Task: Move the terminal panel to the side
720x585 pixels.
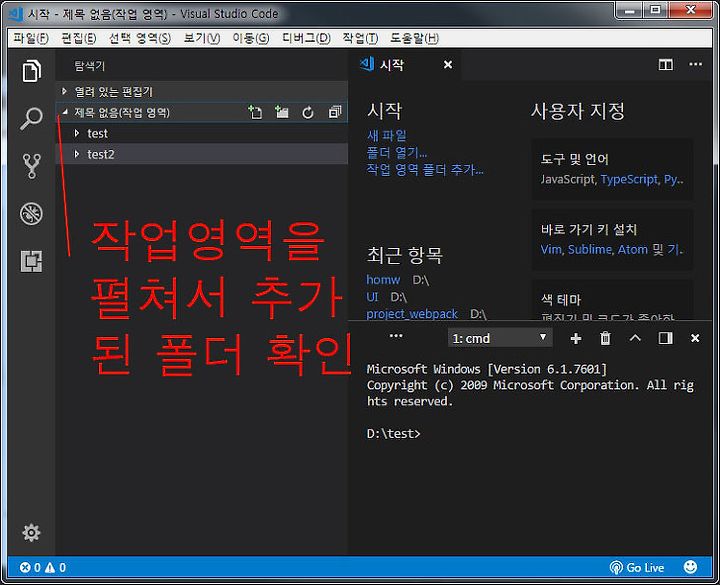Action: (x=665, y=338)
